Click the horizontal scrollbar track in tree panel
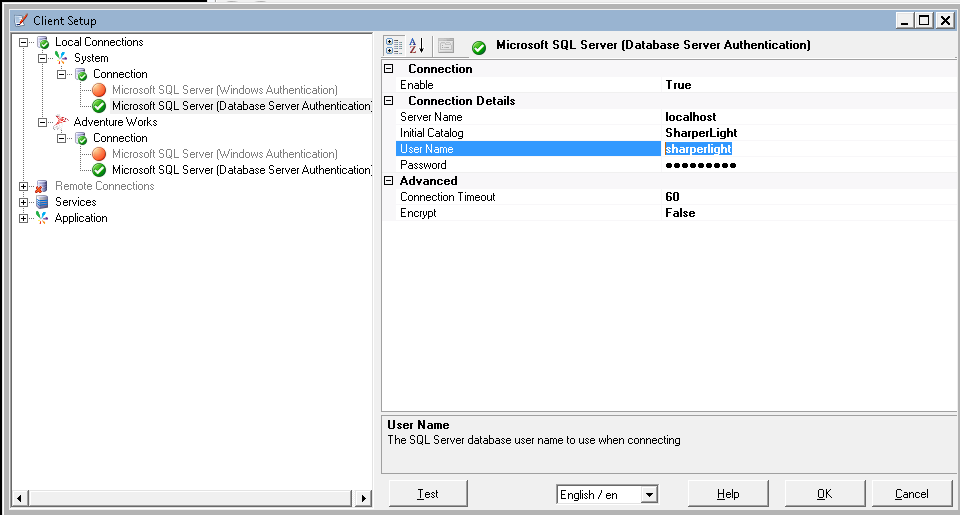This screenshot has height=515, width=960. [x=191, y=498]
